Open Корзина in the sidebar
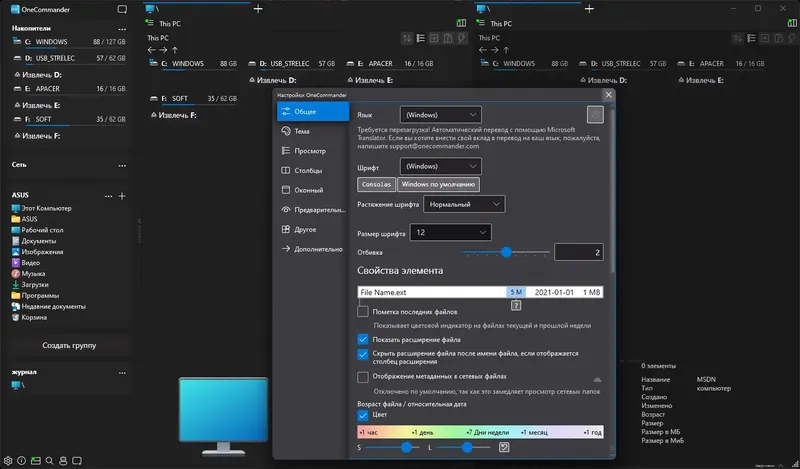Screen dimensions: 800x469 [x=34, y=317]
